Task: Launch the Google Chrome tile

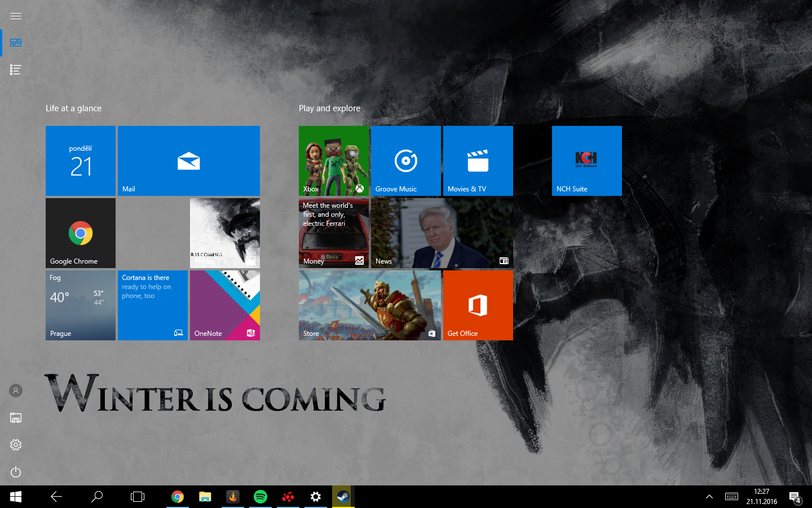Action: [x=81, y=233]
